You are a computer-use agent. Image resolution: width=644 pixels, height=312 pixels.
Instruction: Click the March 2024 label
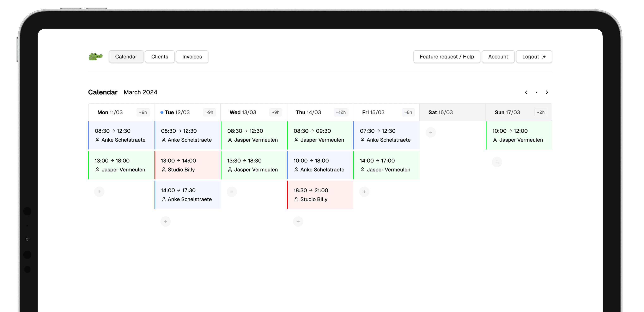pos(140,92)
